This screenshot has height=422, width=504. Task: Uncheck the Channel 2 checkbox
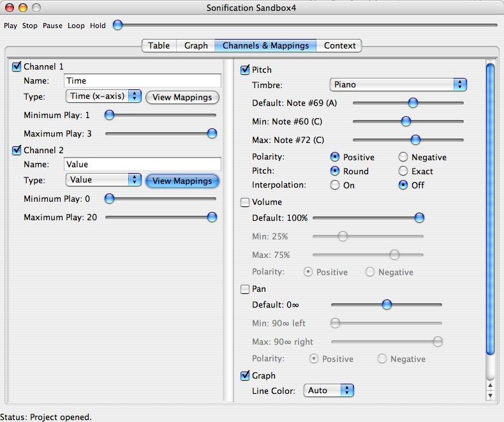(17, 150)
